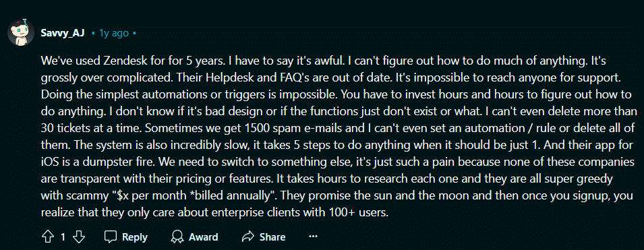Click the vote score number 1

pyautogui.click(x=63, y=237)
